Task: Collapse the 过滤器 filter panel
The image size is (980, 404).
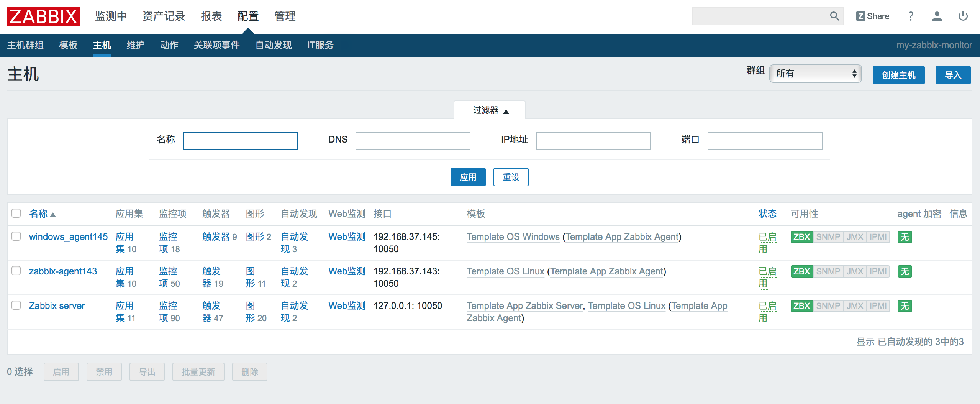Action: coord(490,110)
